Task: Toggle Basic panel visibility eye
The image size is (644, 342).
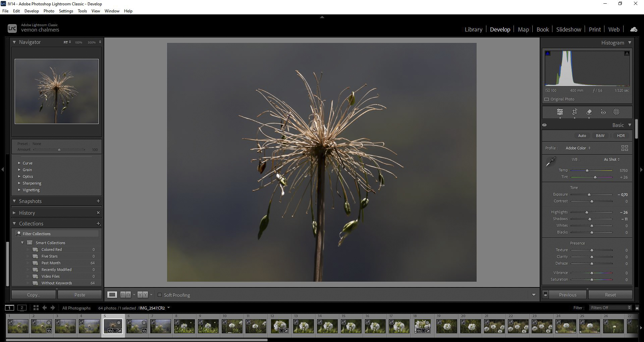Action: (x=544, y=125)
